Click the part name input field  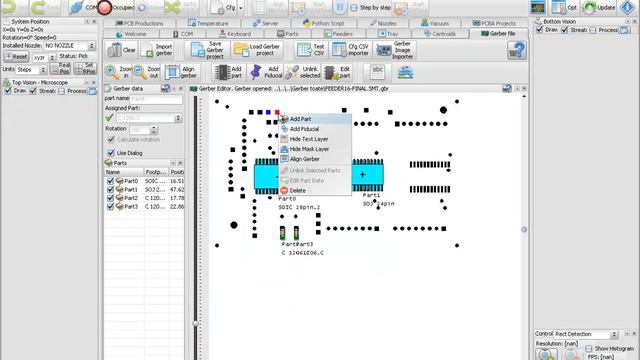[156, 99]
